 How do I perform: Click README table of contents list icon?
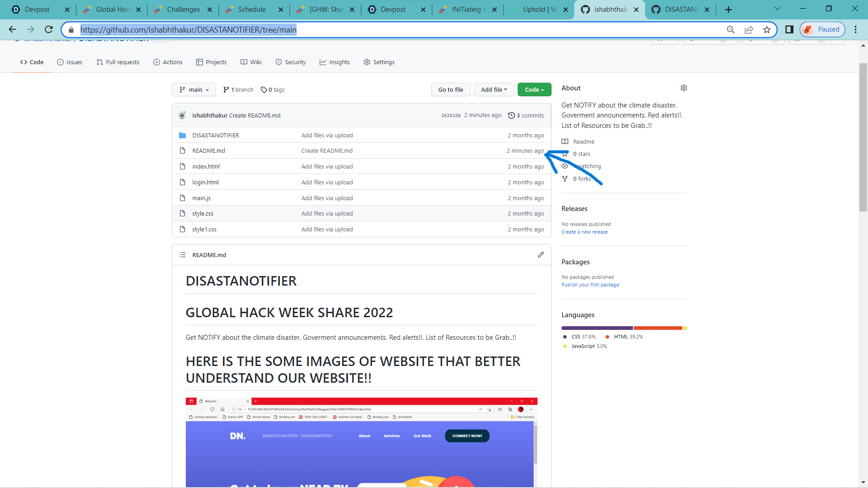point(182,255)
